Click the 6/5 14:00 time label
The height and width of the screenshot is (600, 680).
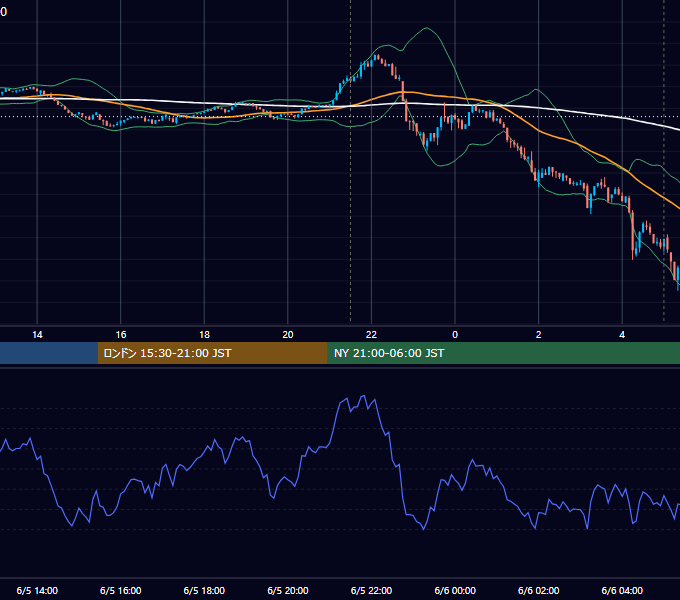click(x=37, y=590)
